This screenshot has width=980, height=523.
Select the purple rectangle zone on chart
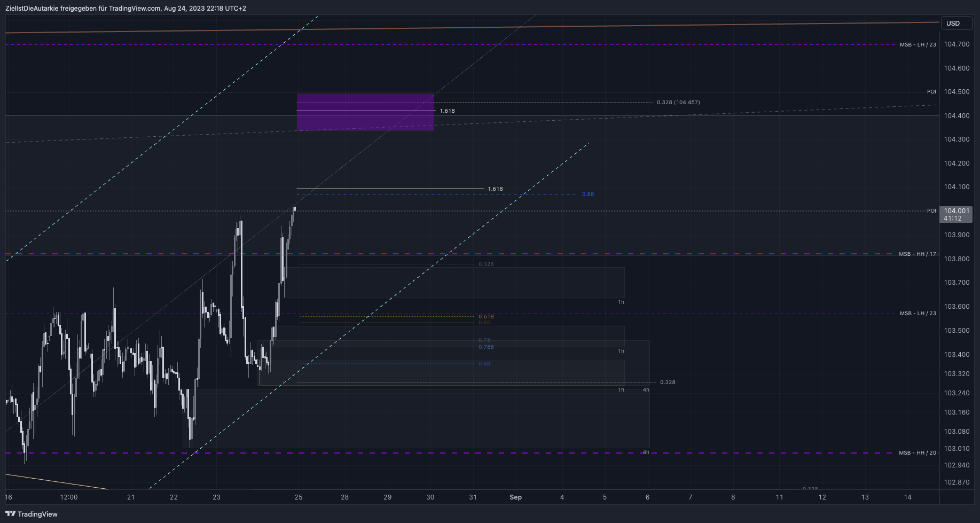pyautogui.click(x=365, y=112)
